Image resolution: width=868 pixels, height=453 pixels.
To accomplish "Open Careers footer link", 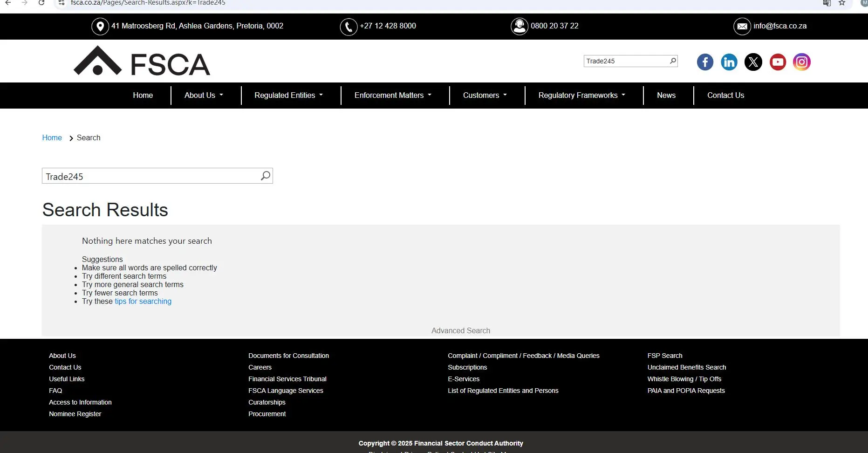I will coord(260,367).
